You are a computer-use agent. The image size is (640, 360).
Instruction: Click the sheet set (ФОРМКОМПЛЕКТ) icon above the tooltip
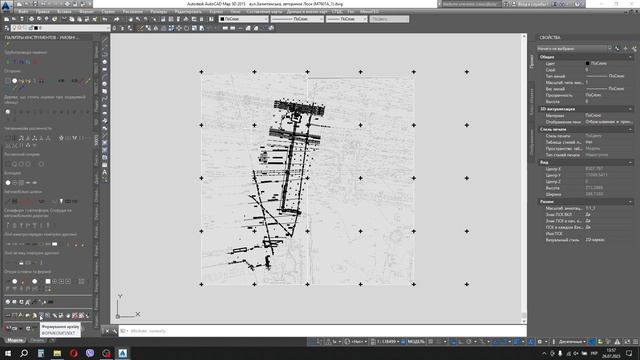41,316
